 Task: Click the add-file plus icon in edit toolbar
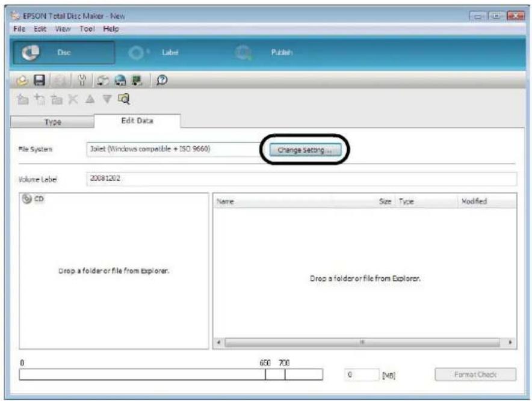click(40, 99)
